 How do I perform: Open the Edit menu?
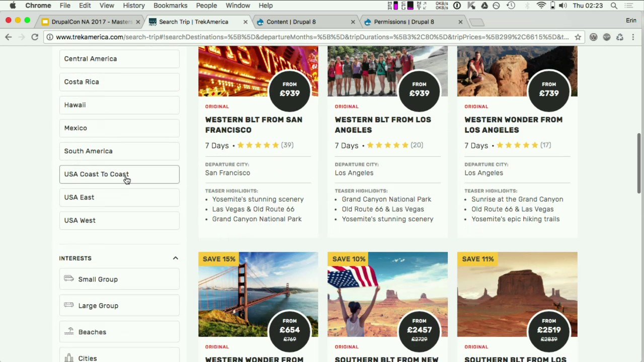(85, 6)
